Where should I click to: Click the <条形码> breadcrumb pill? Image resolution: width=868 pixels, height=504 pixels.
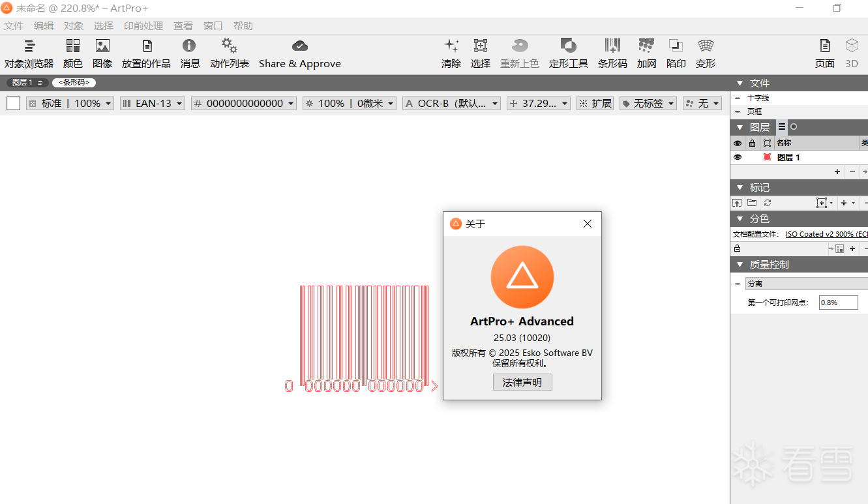(x=74, y=83)
